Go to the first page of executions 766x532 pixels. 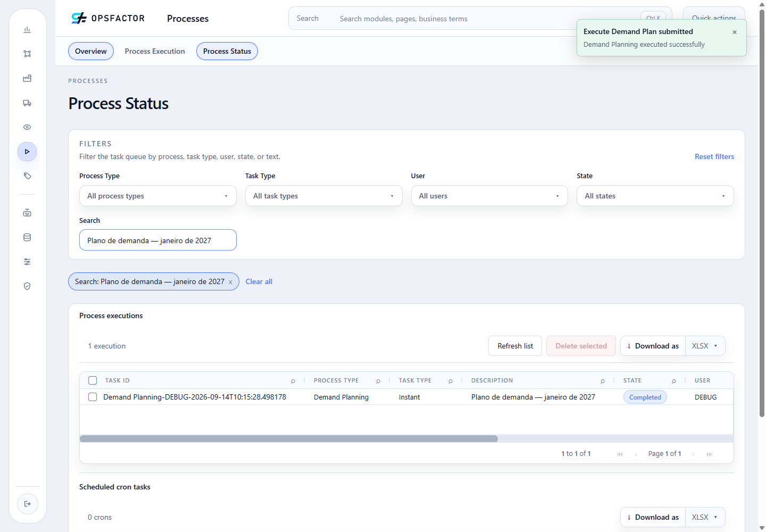[x=620, y=454]
